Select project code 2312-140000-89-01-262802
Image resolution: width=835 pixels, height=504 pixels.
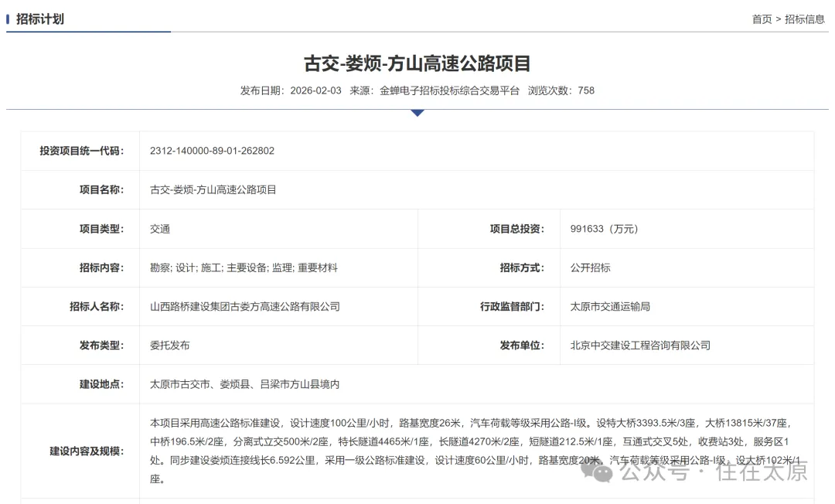tap(212, 151)
